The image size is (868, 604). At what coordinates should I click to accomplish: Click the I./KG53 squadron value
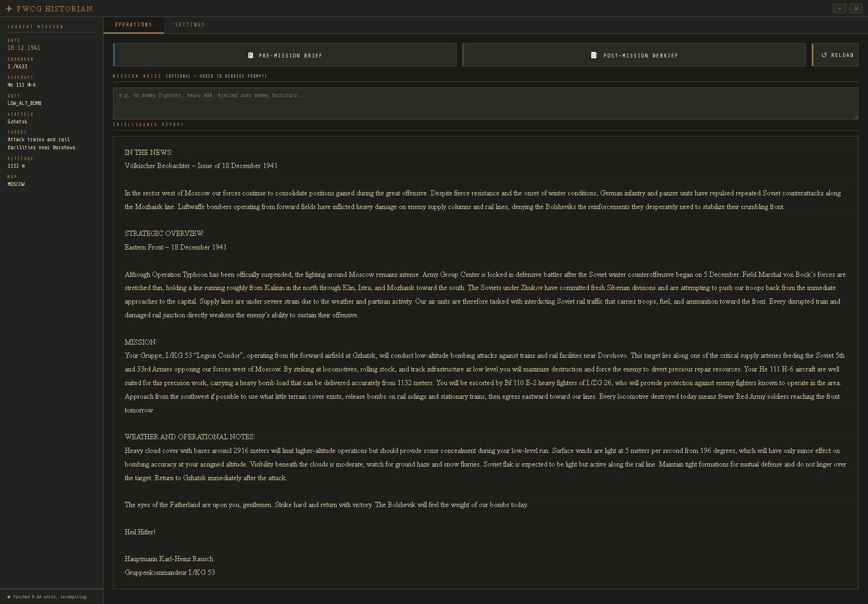tap(17, 66)
